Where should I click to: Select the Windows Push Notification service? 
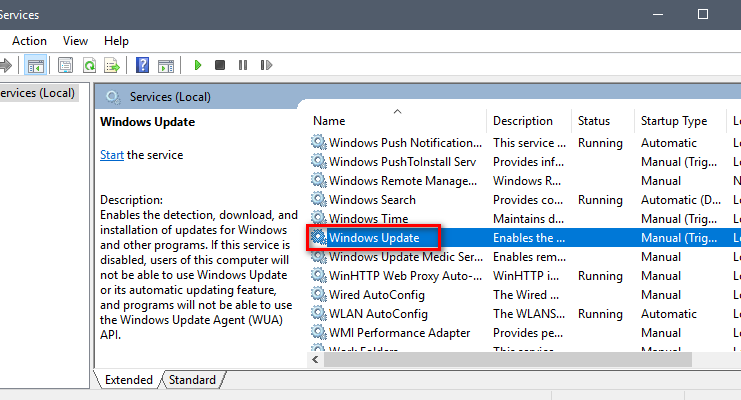point(405,143)
